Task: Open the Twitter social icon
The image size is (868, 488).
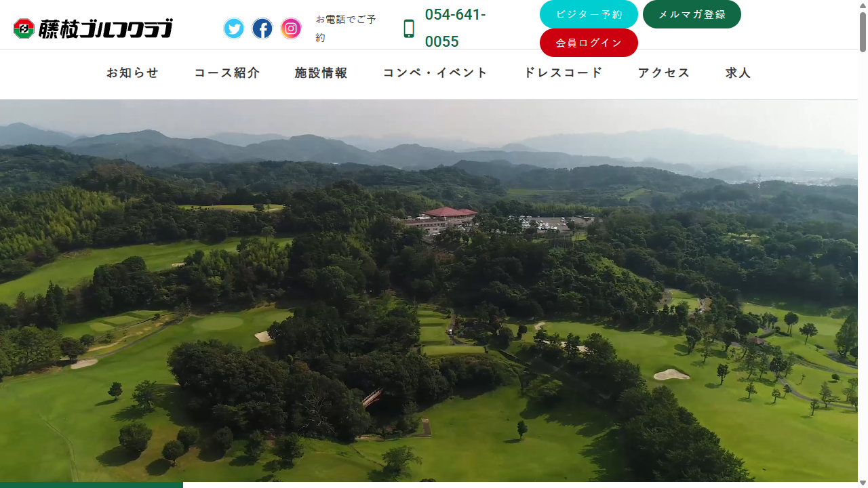Action: (x=234, y=28)
